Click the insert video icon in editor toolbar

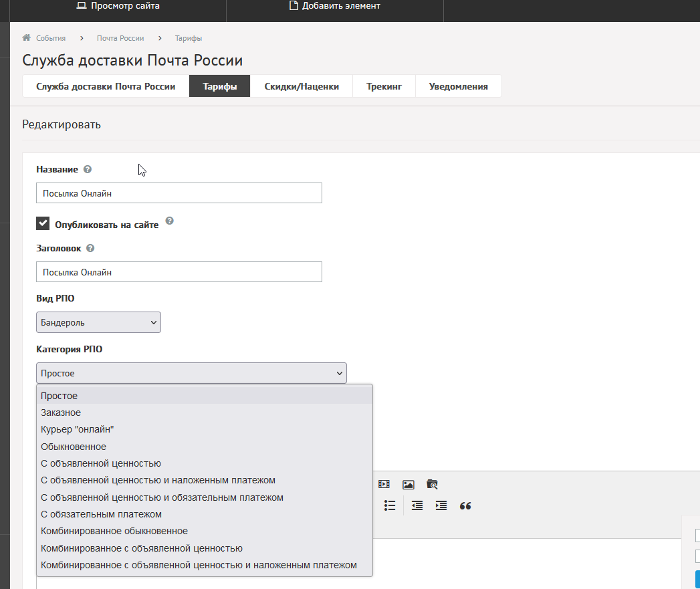click(x=384, y=484)
